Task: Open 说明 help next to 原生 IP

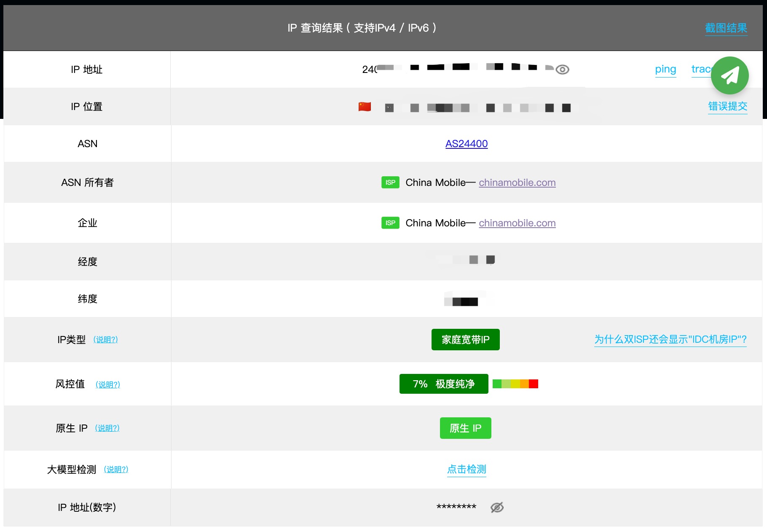Action: 107,428
